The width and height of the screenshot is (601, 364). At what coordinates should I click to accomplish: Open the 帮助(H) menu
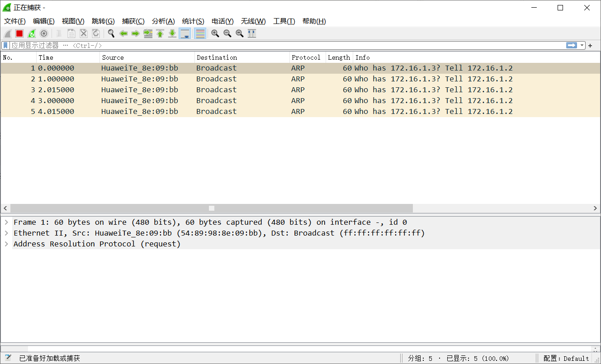pyautogui.click(x=314, y=21)
